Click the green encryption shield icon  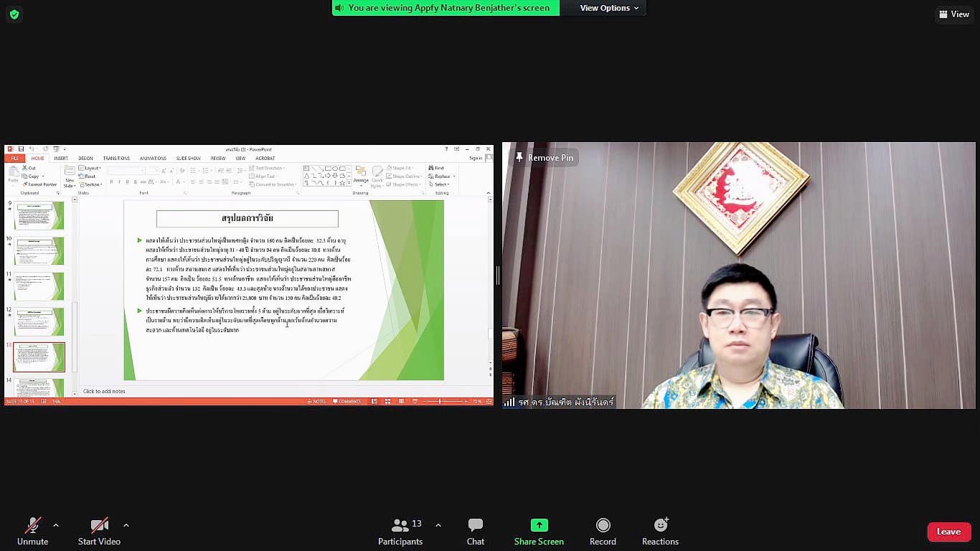coord(14,14)
